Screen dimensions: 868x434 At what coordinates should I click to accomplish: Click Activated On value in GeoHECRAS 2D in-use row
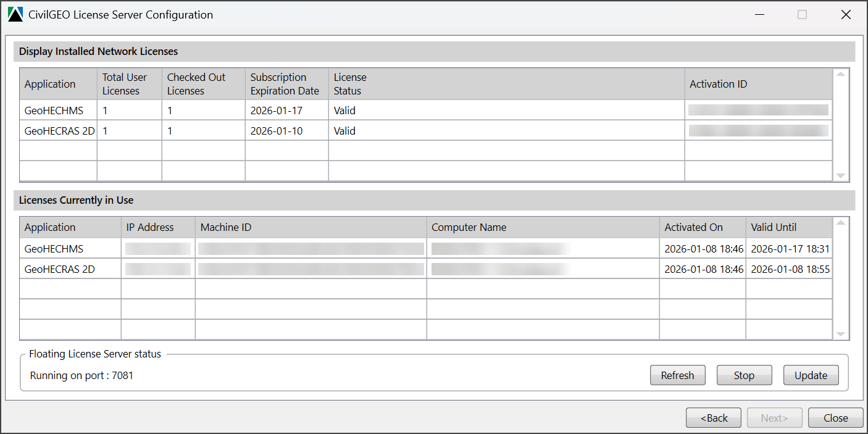pyautogui.click(x=704, y=269)
